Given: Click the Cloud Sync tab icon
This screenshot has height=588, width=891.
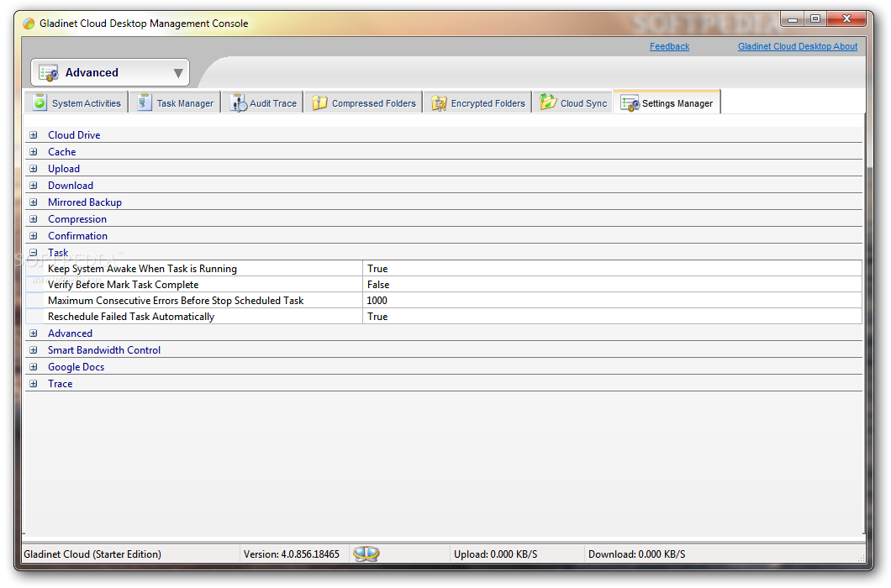Looking at the screenshot, I should 548,102.
